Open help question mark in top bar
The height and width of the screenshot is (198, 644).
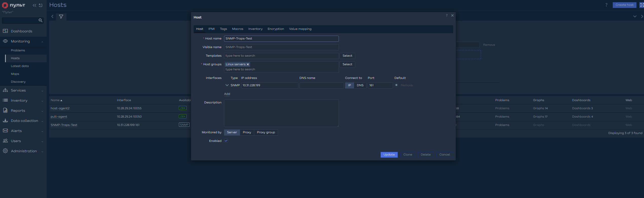pyautogui.click(x=606, y=5)
